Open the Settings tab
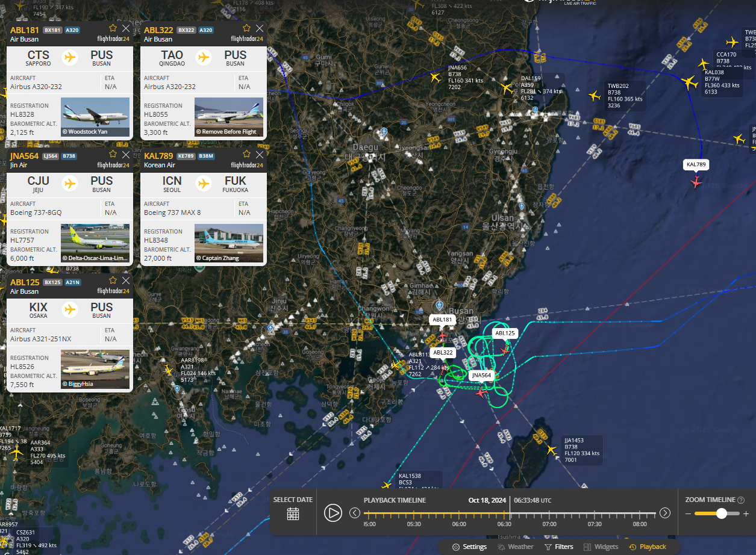This screenshot has height=555, width=756. click(x=469, y=547)
